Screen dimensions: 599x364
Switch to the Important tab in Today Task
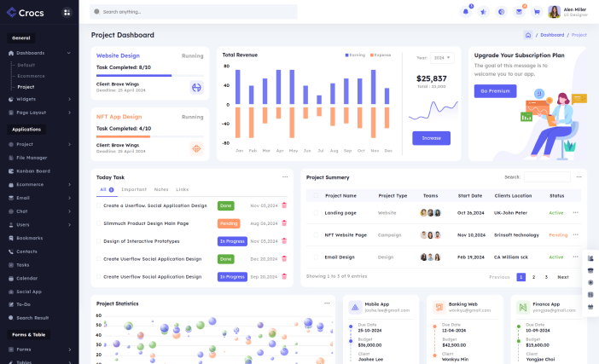[x=134, y=189]
